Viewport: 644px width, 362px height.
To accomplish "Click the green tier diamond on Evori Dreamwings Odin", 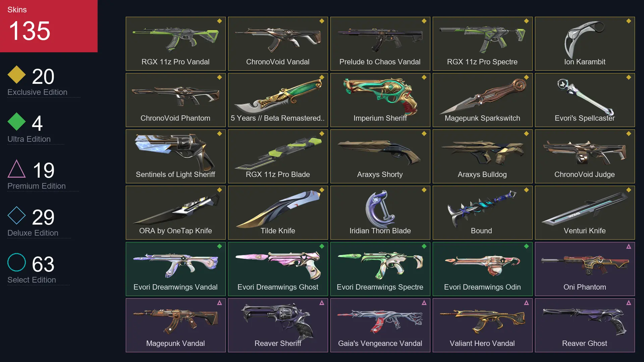I will [x=526, y=246].
